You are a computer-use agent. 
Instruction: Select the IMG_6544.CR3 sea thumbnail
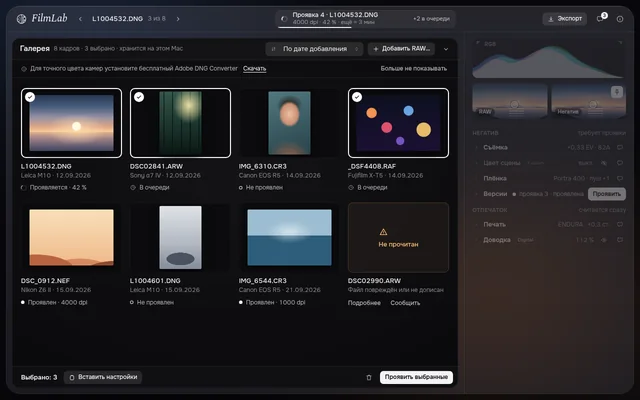pyautogui.click(x=289, y=238)
